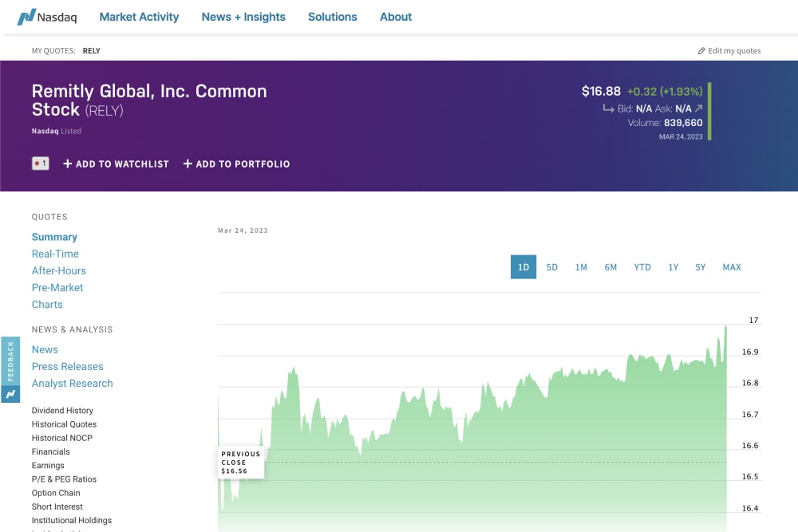
Task: Open Historical Quotes page
Action: 64,424
